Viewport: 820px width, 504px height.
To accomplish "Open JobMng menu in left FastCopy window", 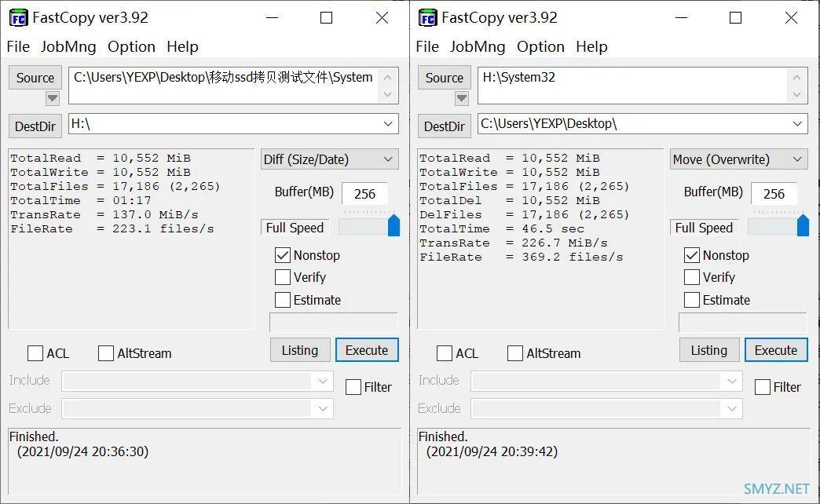I will [68, 46].
